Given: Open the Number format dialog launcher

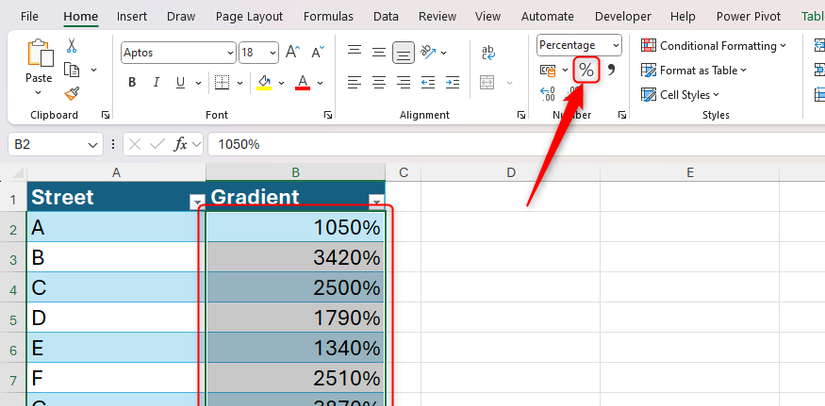Looking at the screenshot, I should coord(622,115).
